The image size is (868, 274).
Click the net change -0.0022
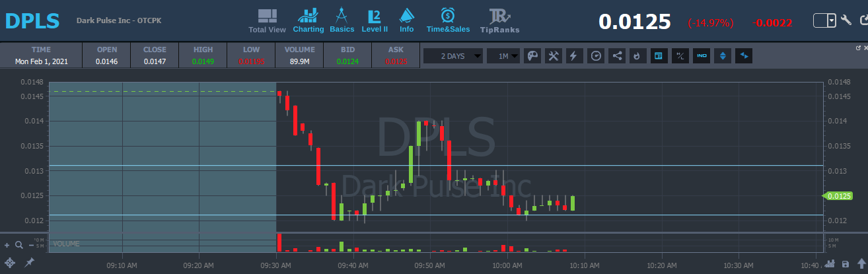click(x=772, y=22)
